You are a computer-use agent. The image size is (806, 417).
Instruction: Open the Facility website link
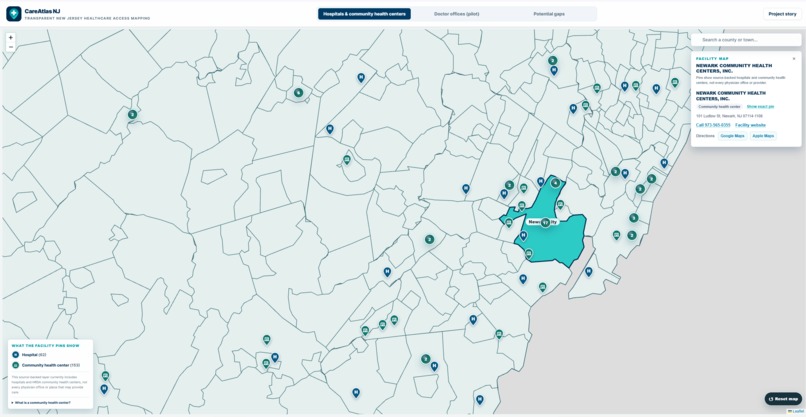pos(750,125)
